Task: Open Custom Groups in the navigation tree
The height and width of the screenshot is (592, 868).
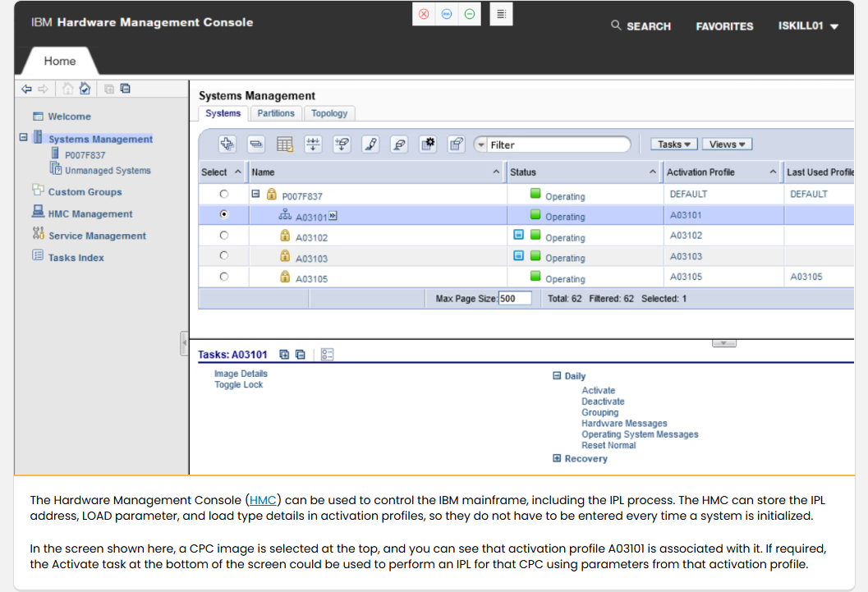Action: click(85, 192)
